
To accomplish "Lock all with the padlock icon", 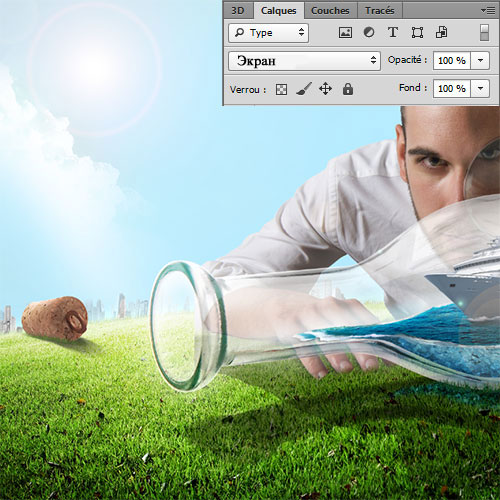I will [x=348, y=89].
